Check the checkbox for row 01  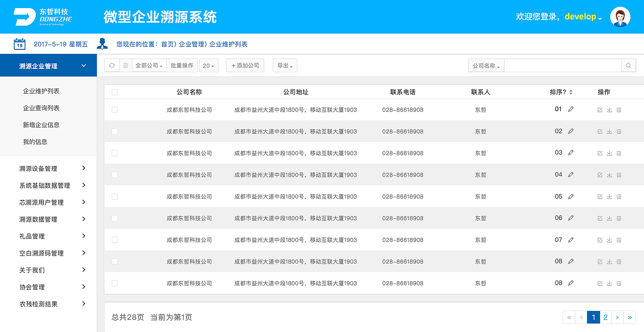point(115,110)
